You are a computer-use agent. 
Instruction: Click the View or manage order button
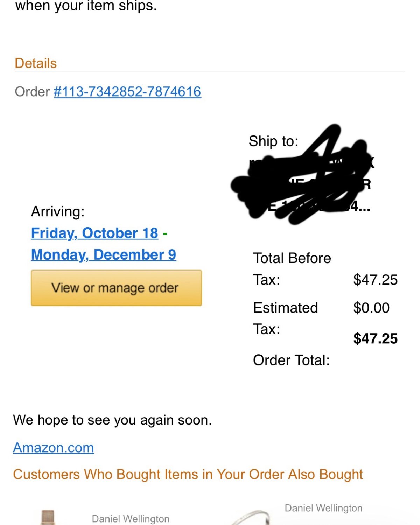(x=116, y=288)
